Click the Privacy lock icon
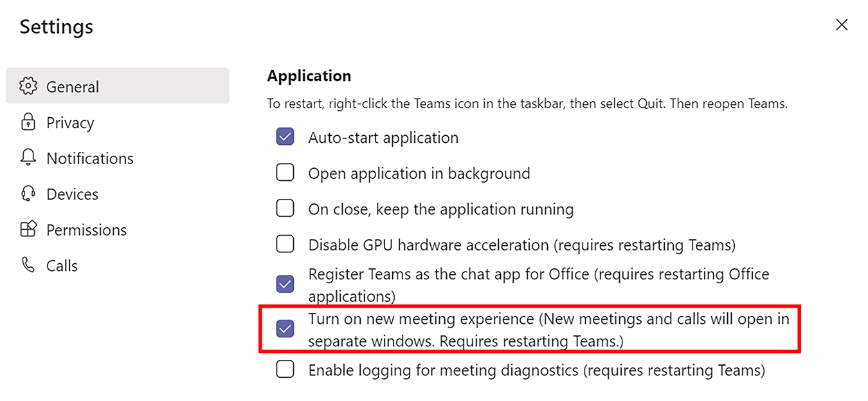The width and height of the screenshot is (868, 401). click(28, 122)
